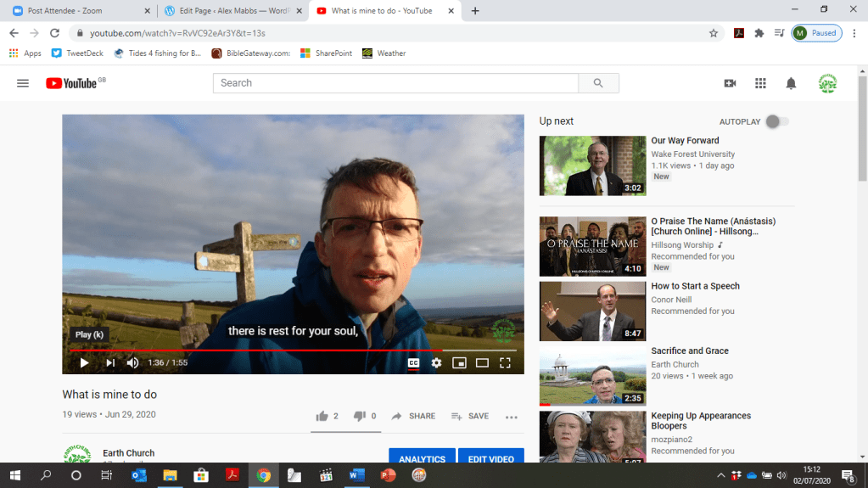Dislike the video with thumbs down
The height and width of the screenshot is (488, 868).
(360, 416)
